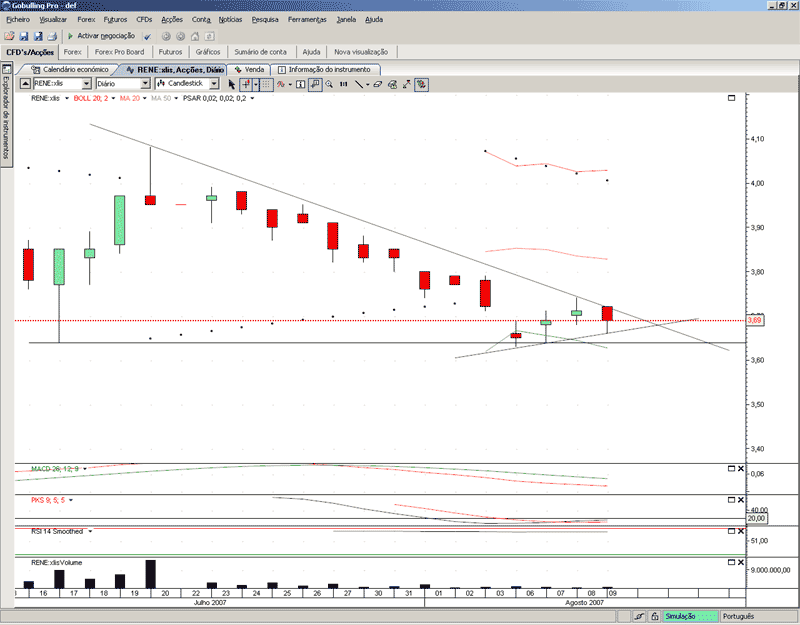The height and width of the screenshot is (625, 800).
Task: Open the Nova visualização workspace tab
Action: pos(361,52)
